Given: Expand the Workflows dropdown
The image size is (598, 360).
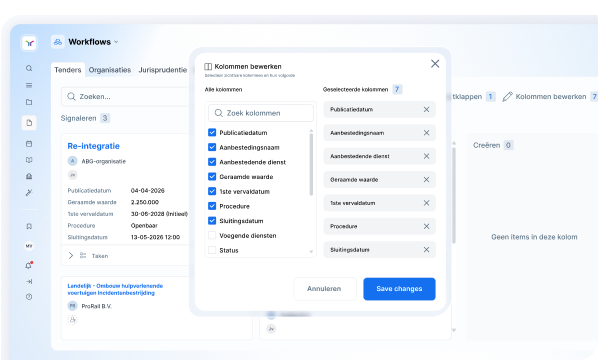Looking at the screenshot, I should (x=116, y=42).
